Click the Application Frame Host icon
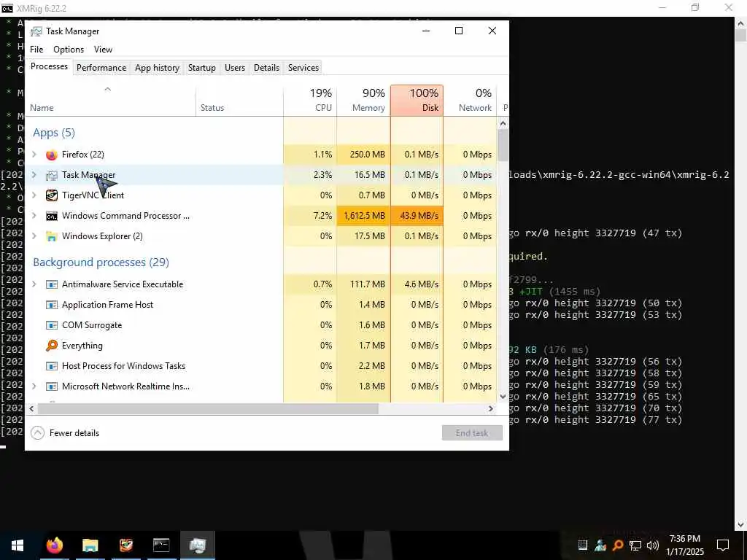747x560 pixels. coord(52,305)
